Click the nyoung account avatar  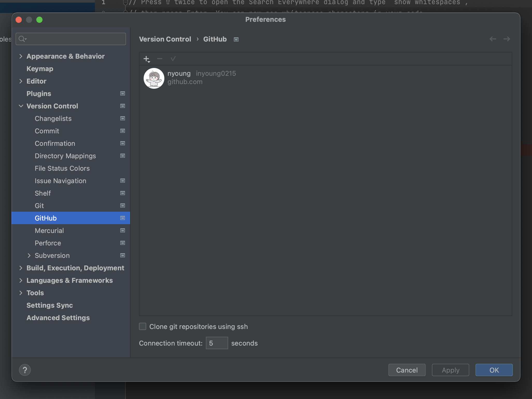154,78
